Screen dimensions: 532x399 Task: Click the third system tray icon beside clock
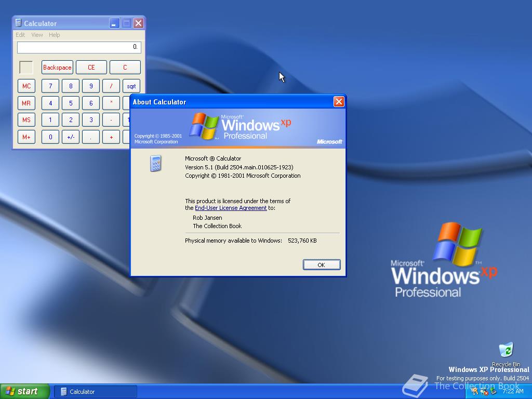point(494,392)
